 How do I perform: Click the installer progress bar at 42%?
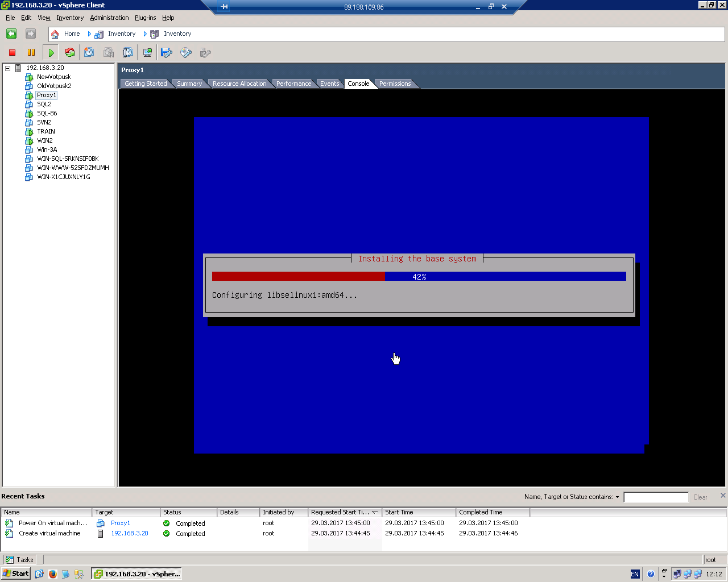point(419,276)
